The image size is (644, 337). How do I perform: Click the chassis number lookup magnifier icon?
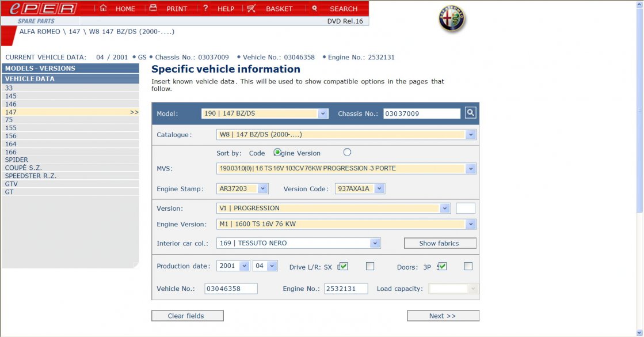471,113
